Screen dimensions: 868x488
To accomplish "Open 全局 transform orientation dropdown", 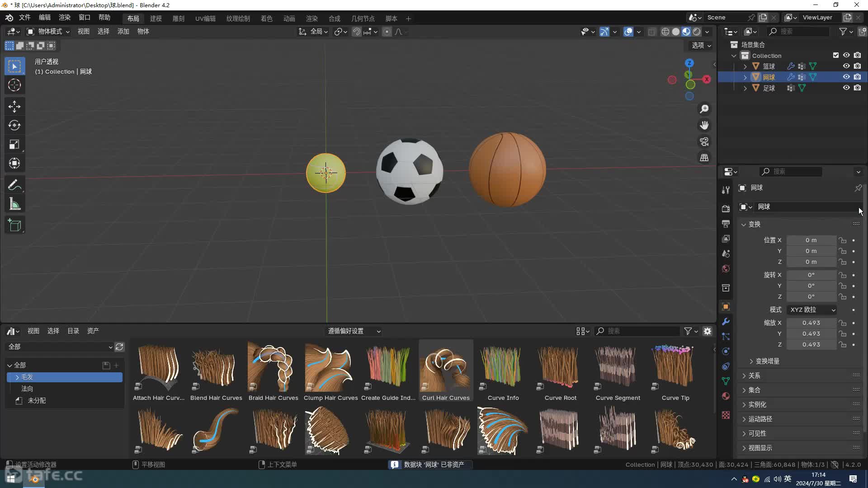I will (x=313, y=32).
